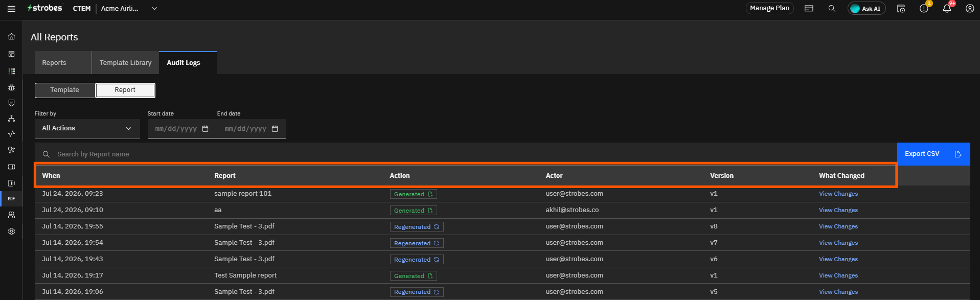Image resolution: width=980 pixels, height=300 pixels.
Task: Click the End date mm/dd/yyyy field
Action: point(252,129)
